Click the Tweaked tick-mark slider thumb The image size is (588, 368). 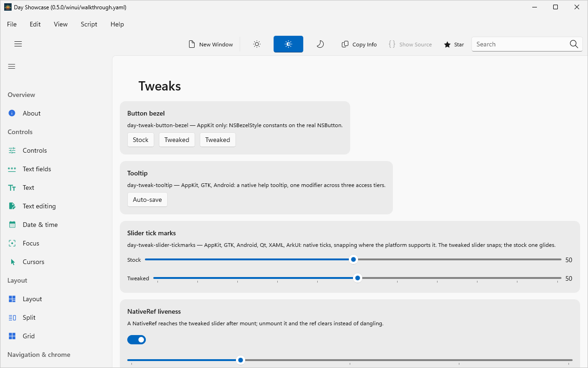coord(358,278)
